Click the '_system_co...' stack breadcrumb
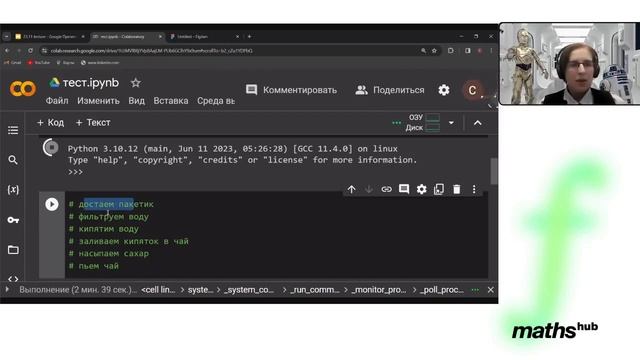The width and height of the screenshot is (640, 360). tap(249, 290)
